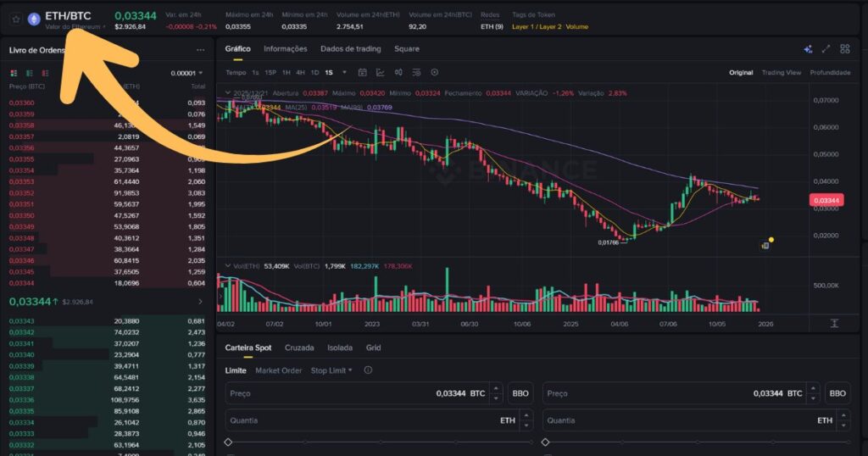Expand the Stop Limit order type dropdown
Viewport: 868px width, 456px height.
tap(331, 370)
